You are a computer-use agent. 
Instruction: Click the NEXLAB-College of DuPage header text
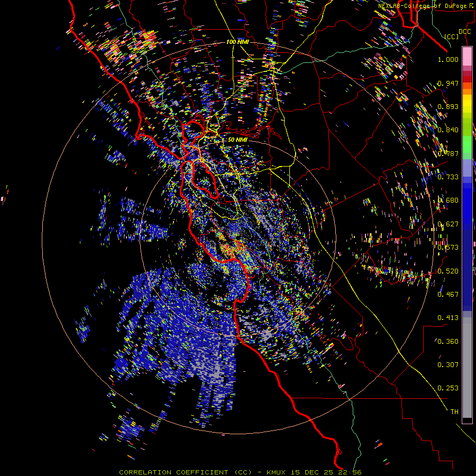coord(423,6)
